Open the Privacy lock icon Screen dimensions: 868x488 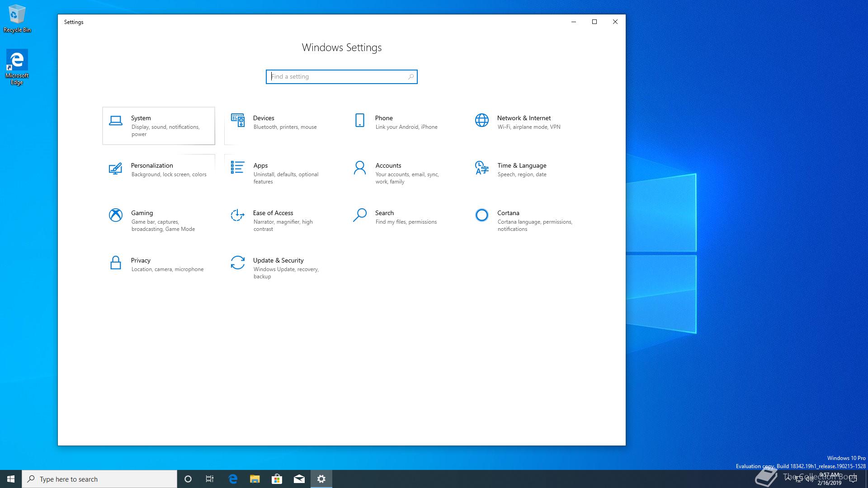pyautogui.click(x=116, y=263)
